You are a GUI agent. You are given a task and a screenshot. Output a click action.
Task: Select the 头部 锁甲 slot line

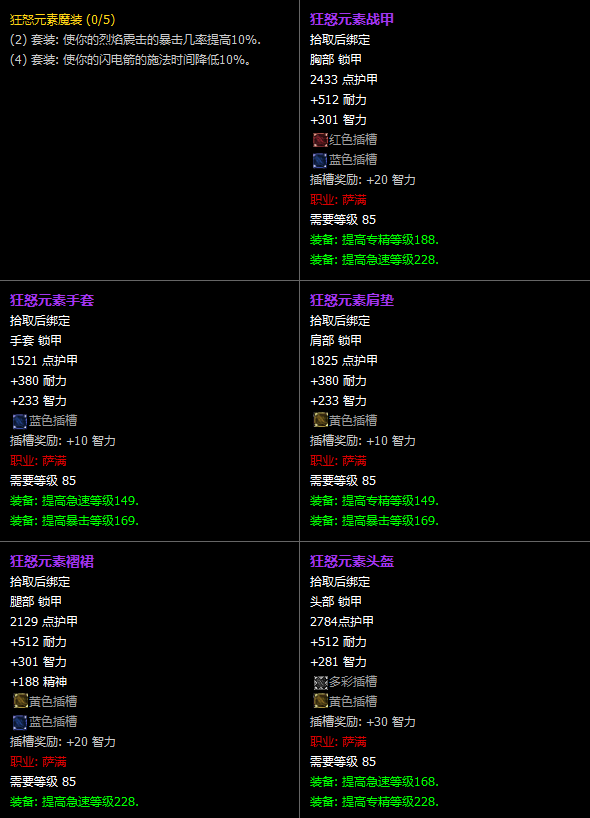point(335,602)
